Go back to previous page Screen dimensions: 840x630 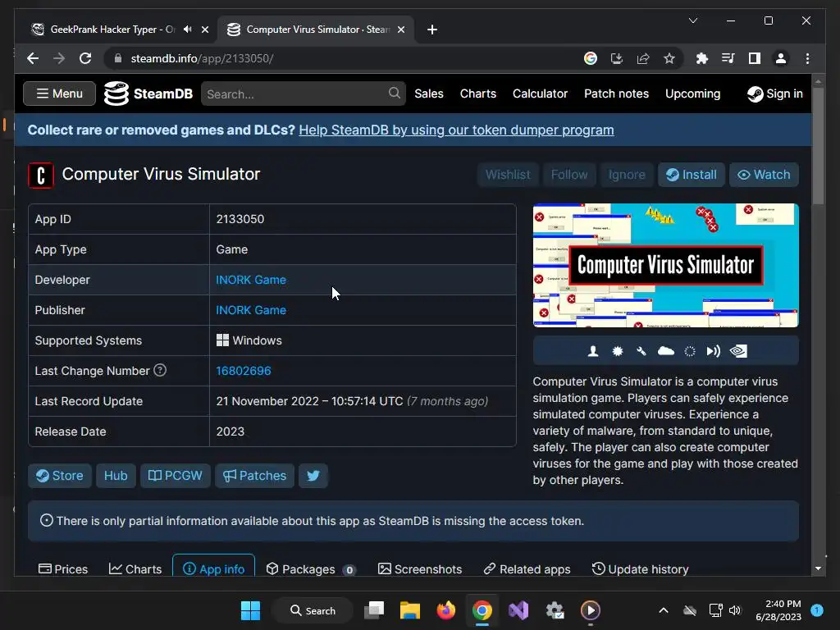click(33, 58)
